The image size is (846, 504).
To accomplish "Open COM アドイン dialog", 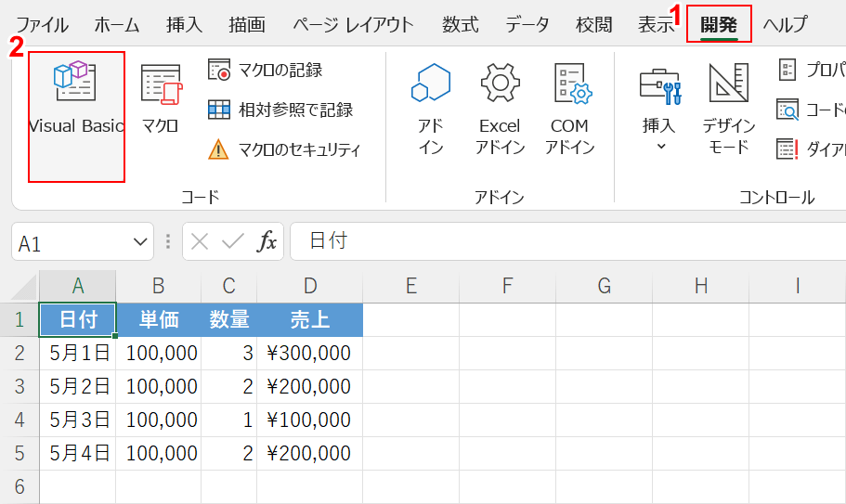I will (569, 108).
